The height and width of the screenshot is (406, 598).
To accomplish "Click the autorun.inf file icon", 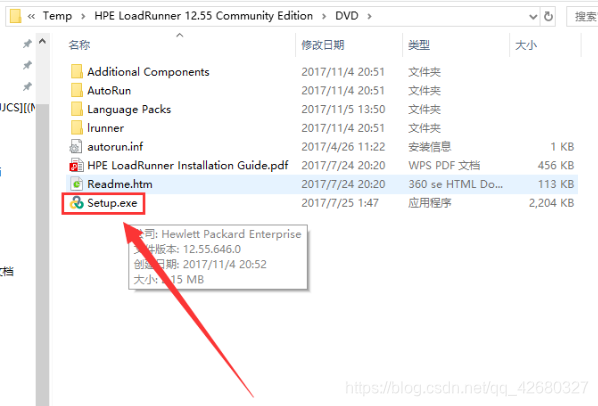I will coord(76,147).
